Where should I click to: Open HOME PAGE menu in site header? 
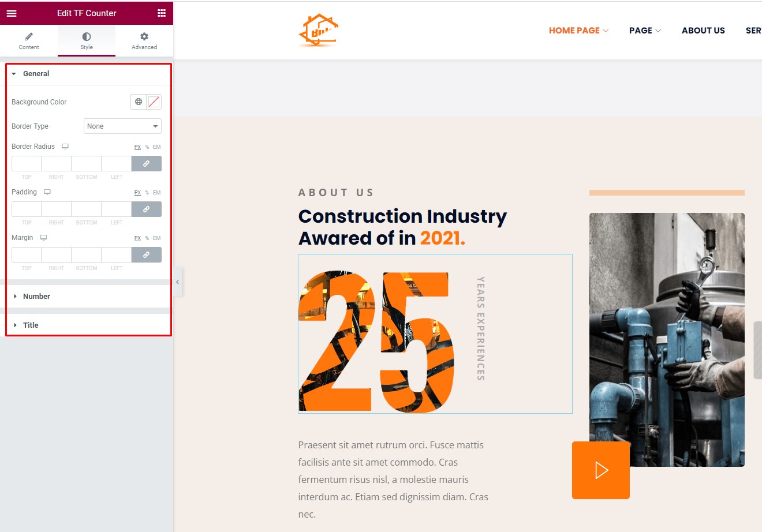click(578, 31)
